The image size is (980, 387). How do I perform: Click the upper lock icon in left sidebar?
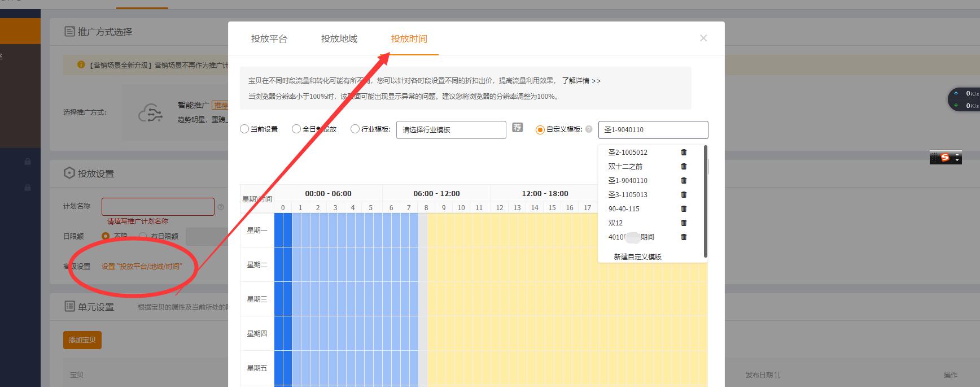[x=27, y=162]
